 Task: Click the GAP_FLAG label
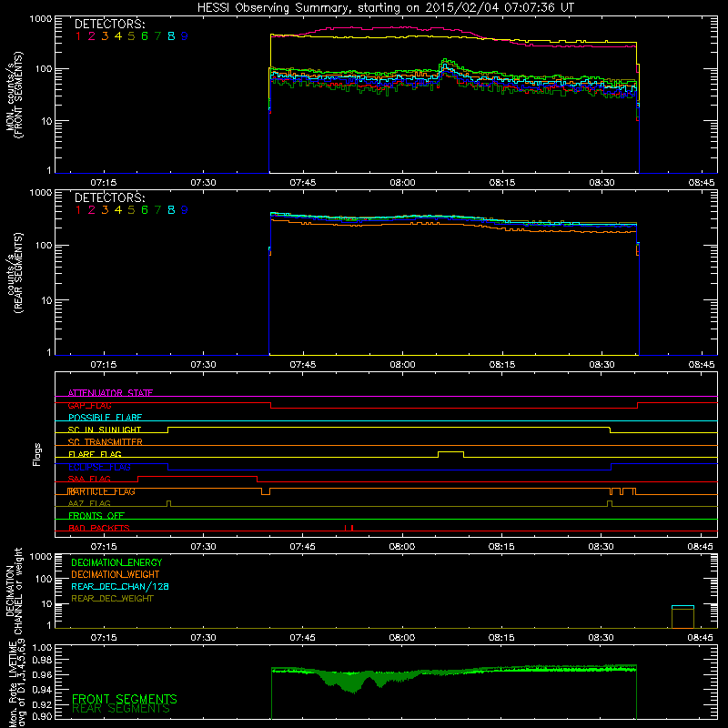89,405
